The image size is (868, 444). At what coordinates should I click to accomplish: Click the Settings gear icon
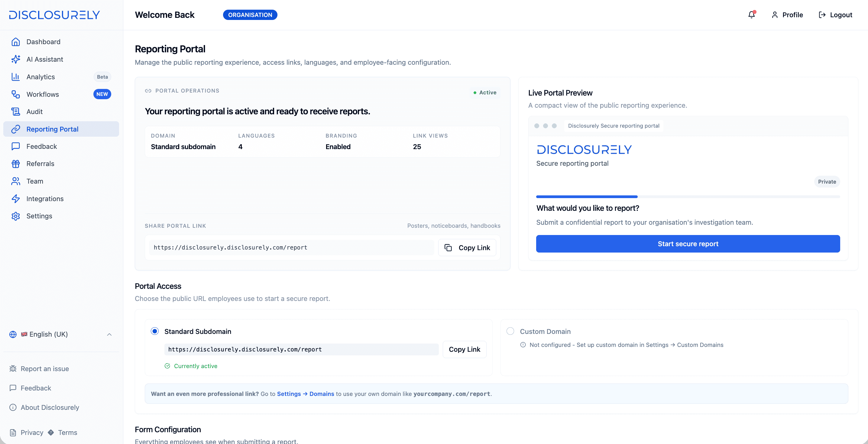15,216
